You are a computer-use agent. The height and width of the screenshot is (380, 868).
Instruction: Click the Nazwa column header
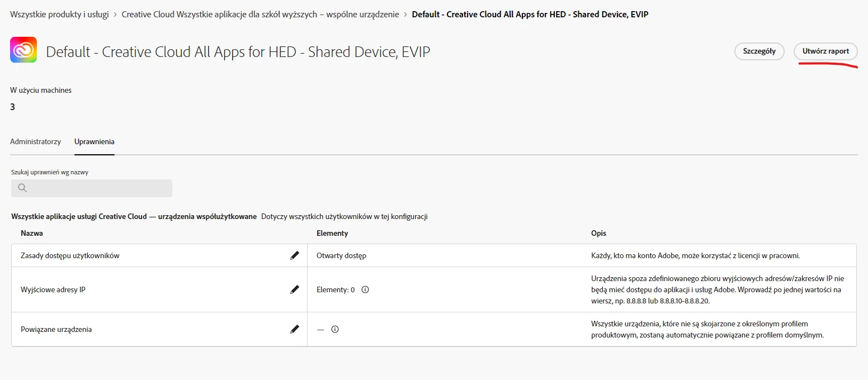click(32, 233)
